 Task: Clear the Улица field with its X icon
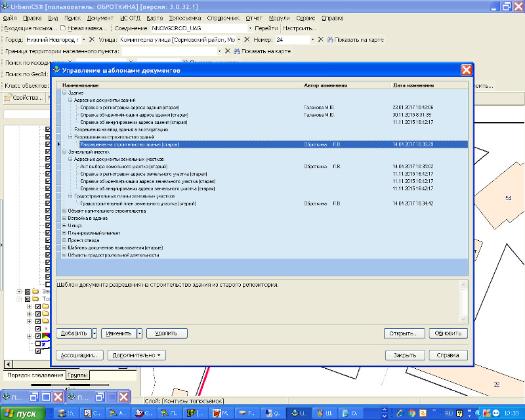coord(247,40)
